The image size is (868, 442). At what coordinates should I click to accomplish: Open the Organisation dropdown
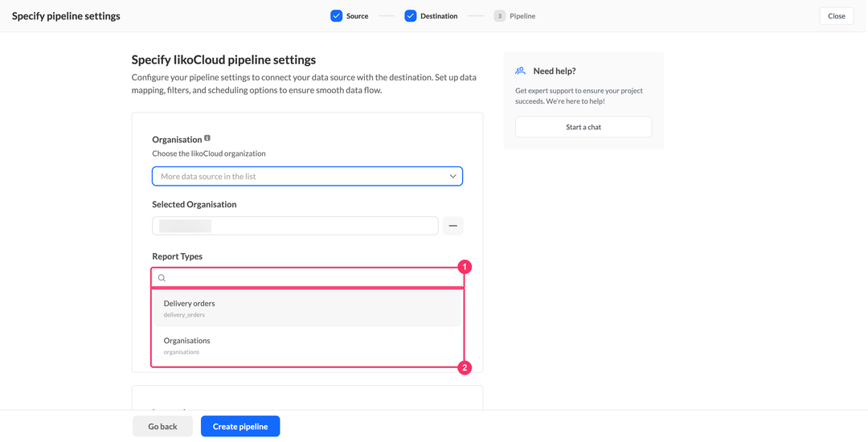pos(307,177)
